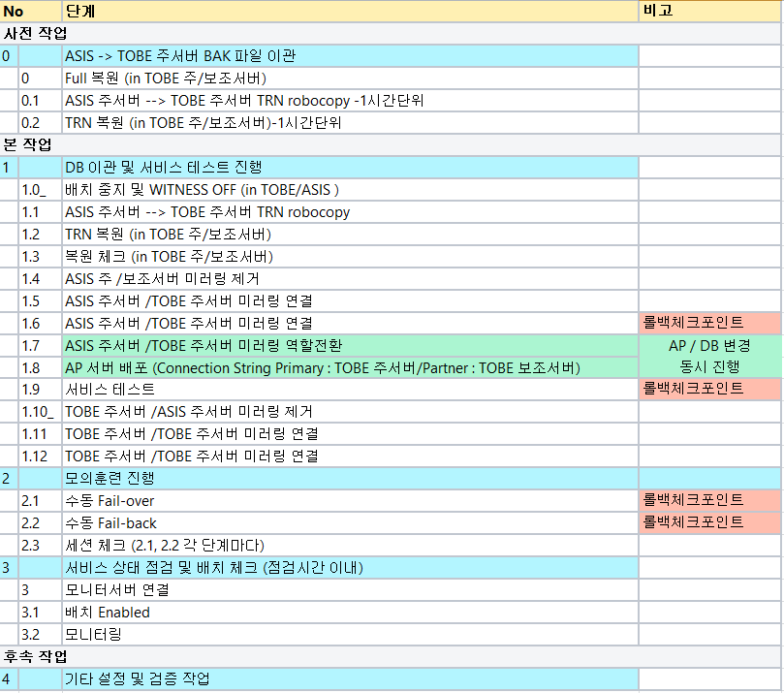Viewport: 784px width, 693px height.
Task: Select the '후속 작업' section row
Action: coord(390,656)
